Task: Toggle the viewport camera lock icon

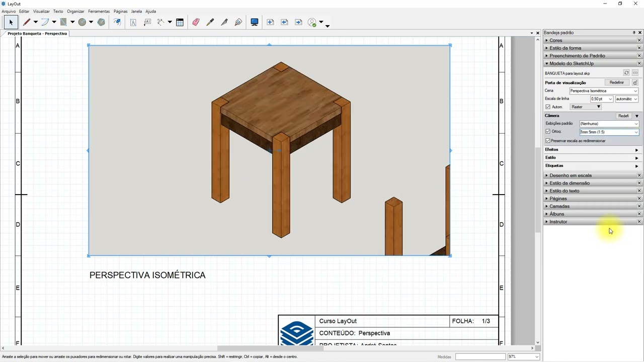Action: coord(635,82)
